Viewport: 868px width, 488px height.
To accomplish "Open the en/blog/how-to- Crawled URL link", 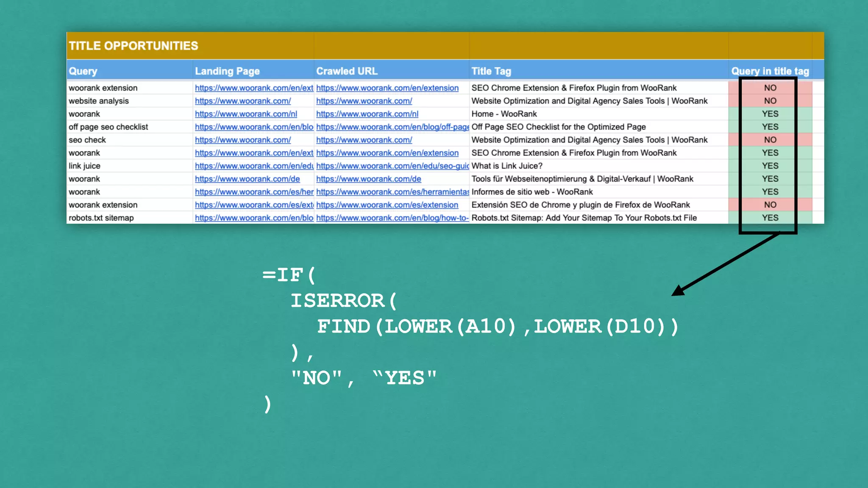I will (392, 218).
